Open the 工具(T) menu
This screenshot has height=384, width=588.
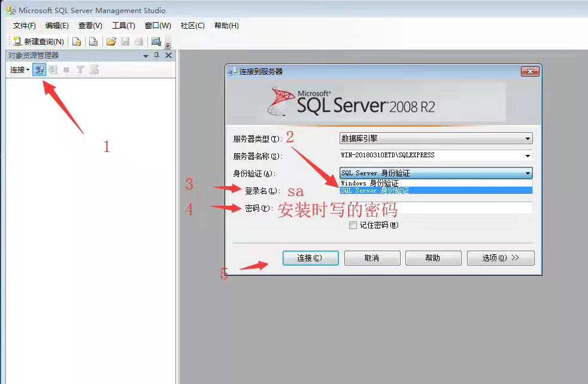(x=123, y=26)
